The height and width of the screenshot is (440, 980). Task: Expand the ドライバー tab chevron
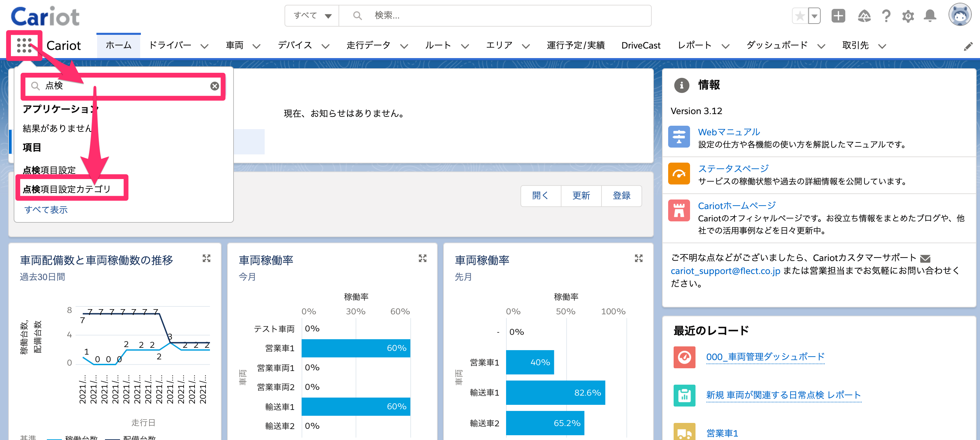click(x=205, y=46)
